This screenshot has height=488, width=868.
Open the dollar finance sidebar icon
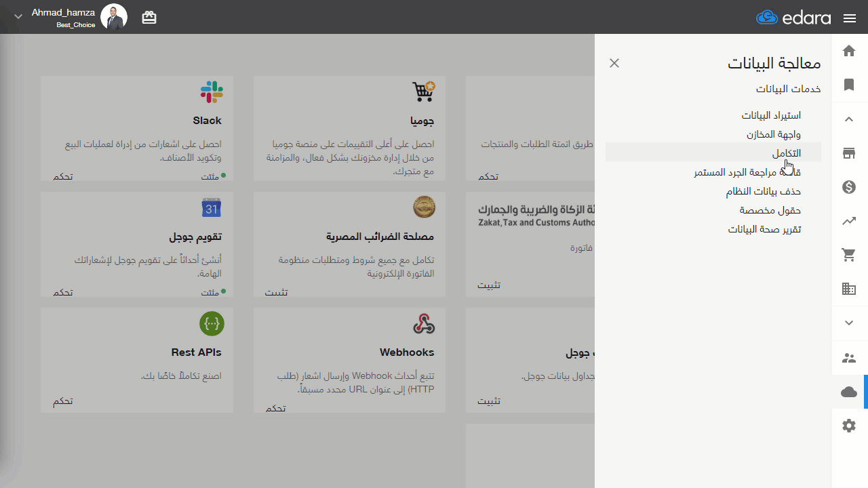tap(849, 187)
